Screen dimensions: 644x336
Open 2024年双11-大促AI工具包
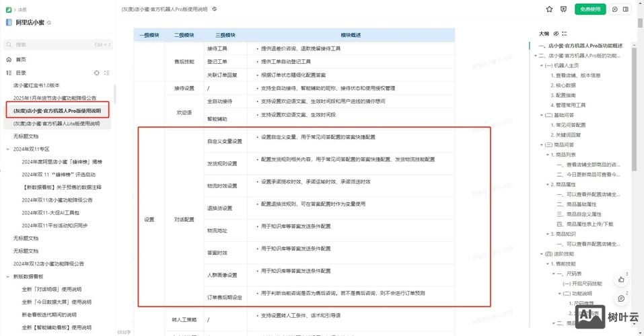point(50,212)
